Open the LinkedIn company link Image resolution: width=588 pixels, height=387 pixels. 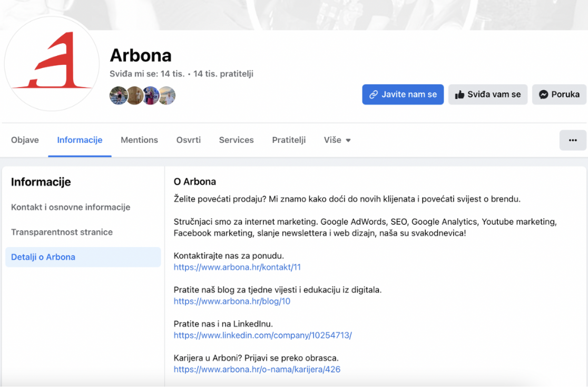(262, 335)
